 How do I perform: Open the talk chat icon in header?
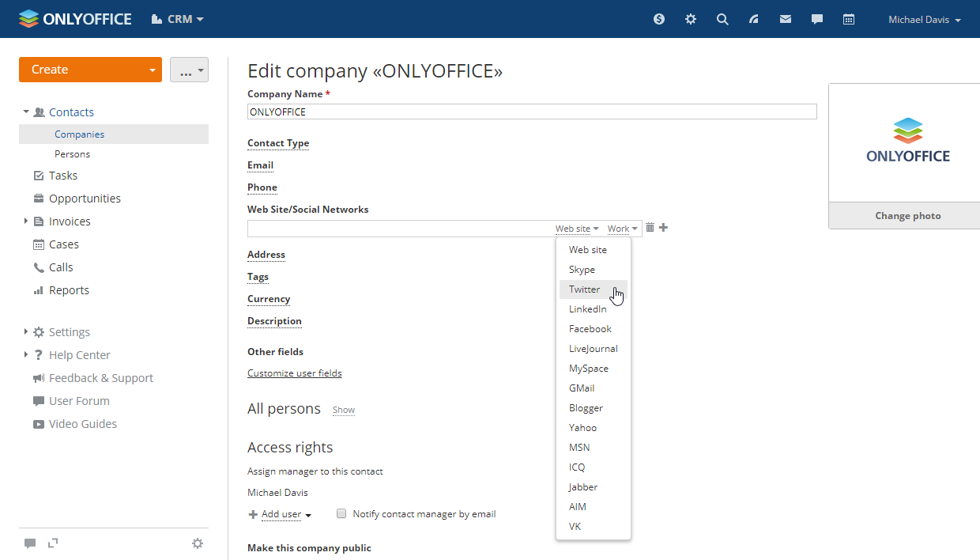(817, 19)
